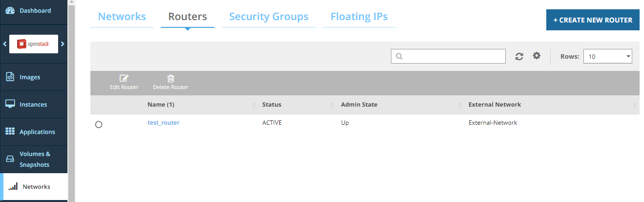Open Images via its sidebar icon

click(x=10, y=77)
